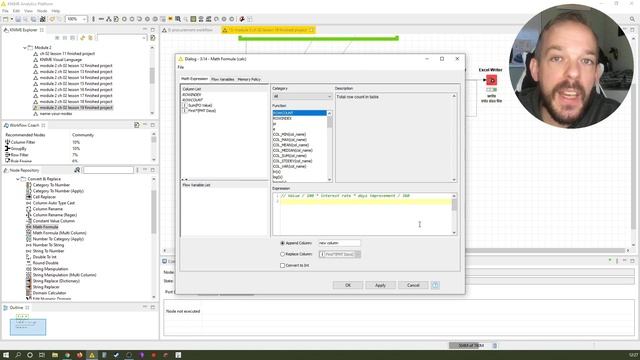The height and width of the screenshot is (360, 640).
Task: Collapse the Convert & Replace category
Action: [x=18, y=179]
